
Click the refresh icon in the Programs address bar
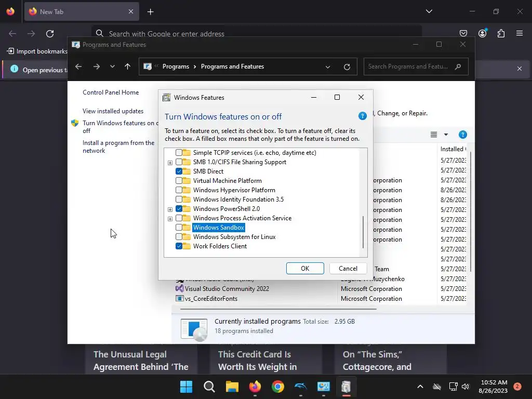[347, 66]
